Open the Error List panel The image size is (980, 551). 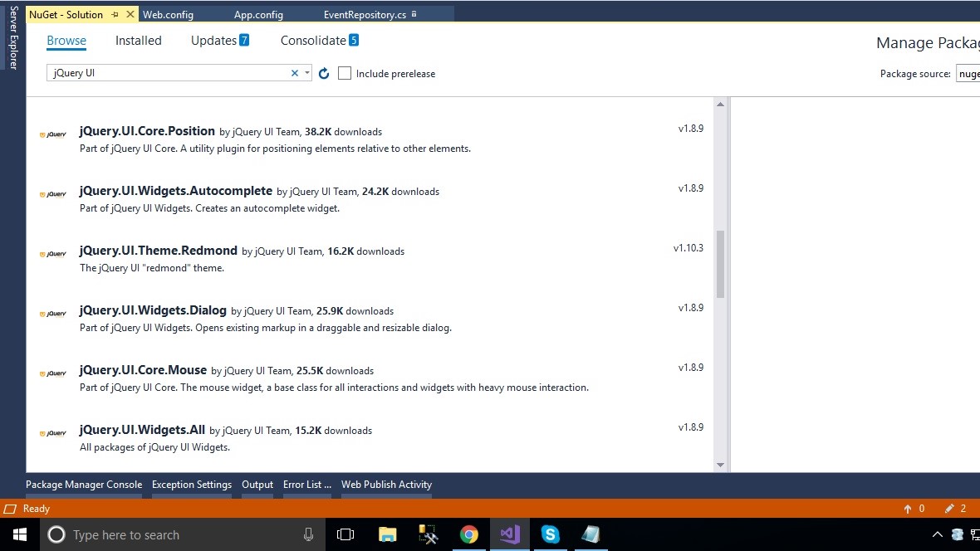coord(306,484)
